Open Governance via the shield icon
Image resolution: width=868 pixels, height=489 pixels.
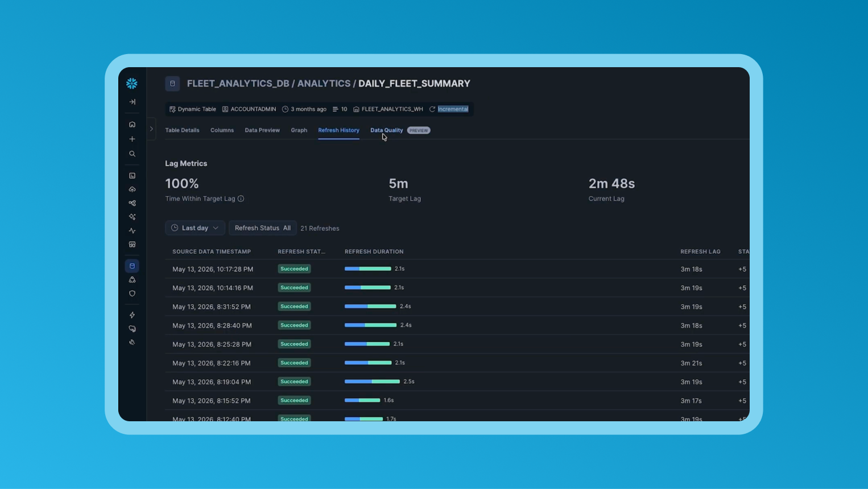pos(132,294)
